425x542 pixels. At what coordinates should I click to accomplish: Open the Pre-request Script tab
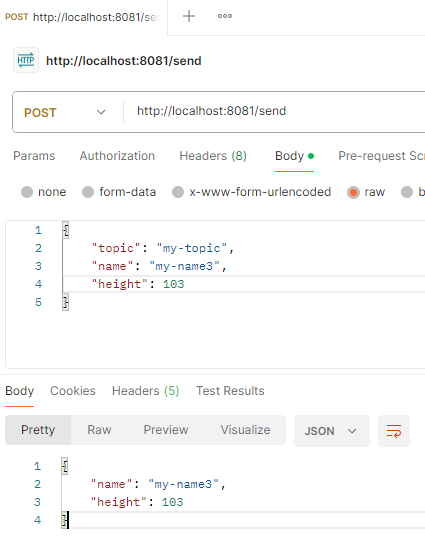[381, 156]
